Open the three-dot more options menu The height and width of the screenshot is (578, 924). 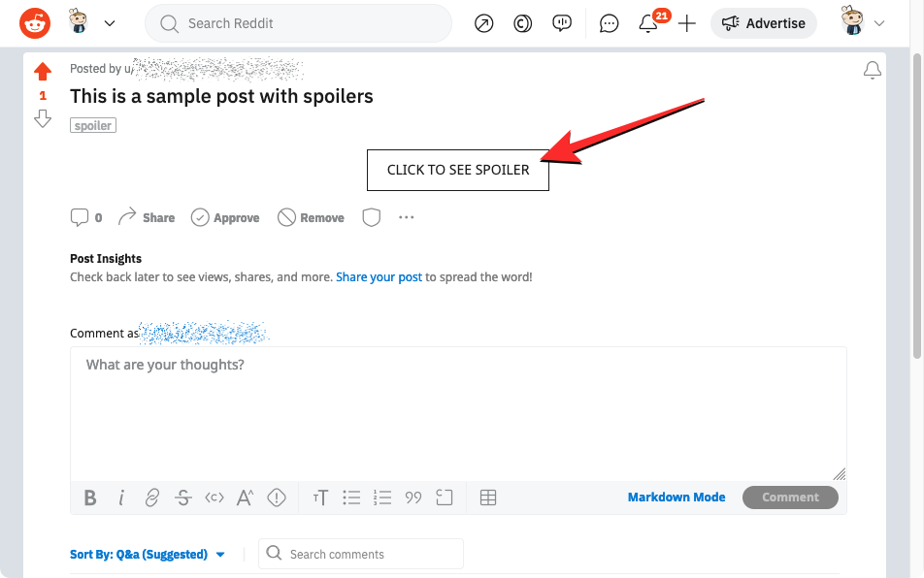pos(407,218)
